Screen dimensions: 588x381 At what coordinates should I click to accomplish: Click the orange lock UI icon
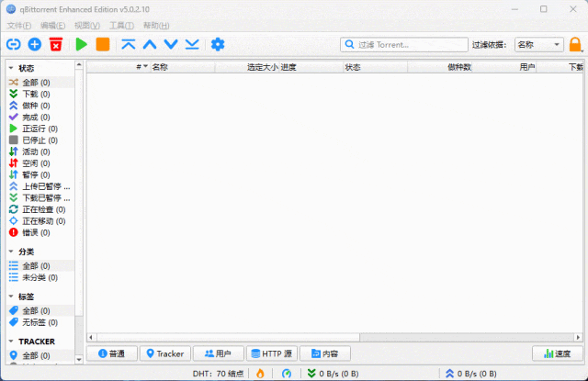(575, 45)
